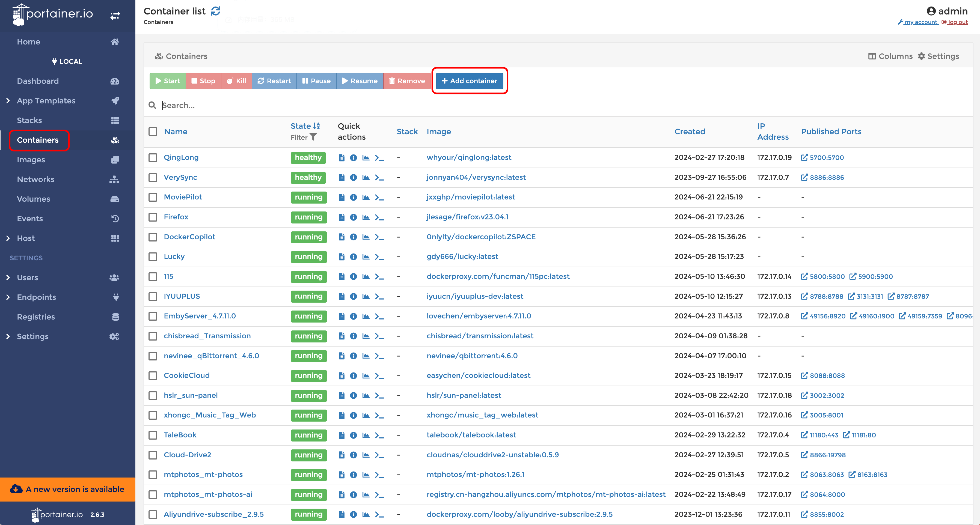Check the xhongc_Music_Tag_Web row checkbox

153,415
